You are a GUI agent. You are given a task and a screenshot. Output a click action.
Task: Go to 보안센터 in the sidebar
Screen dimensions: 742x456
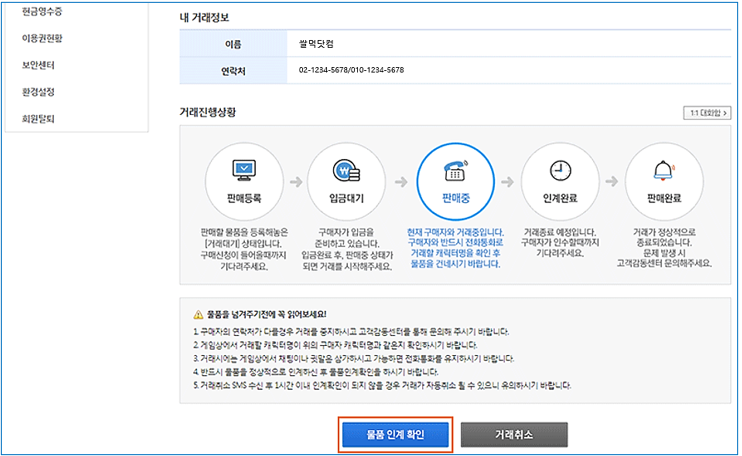coord(38,65)
